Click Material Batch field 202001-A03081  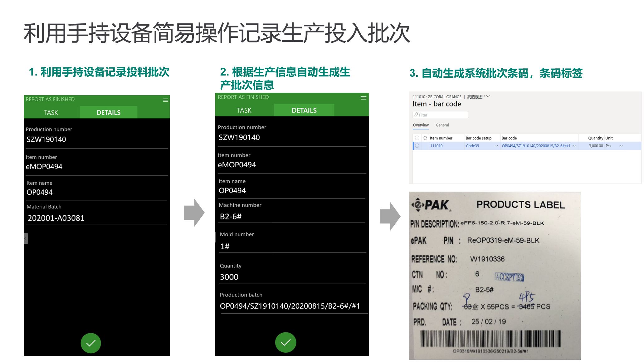(x=97, y=218)
